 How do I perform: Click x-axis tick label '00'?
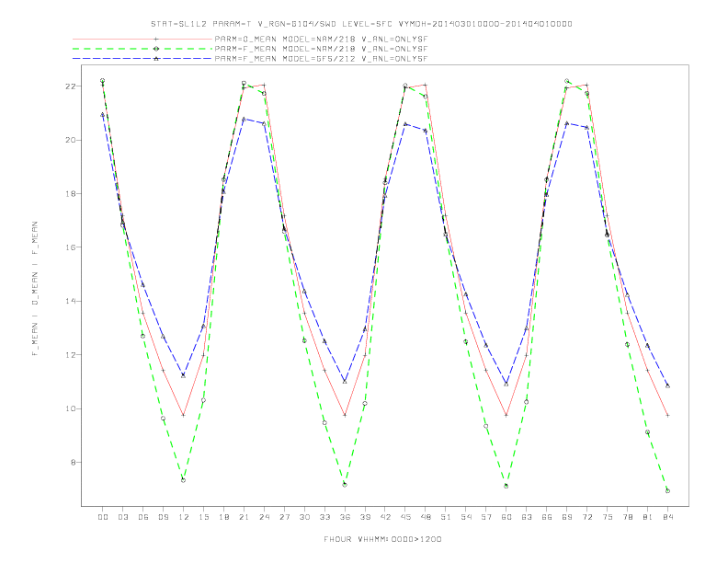tap(103, 517)
